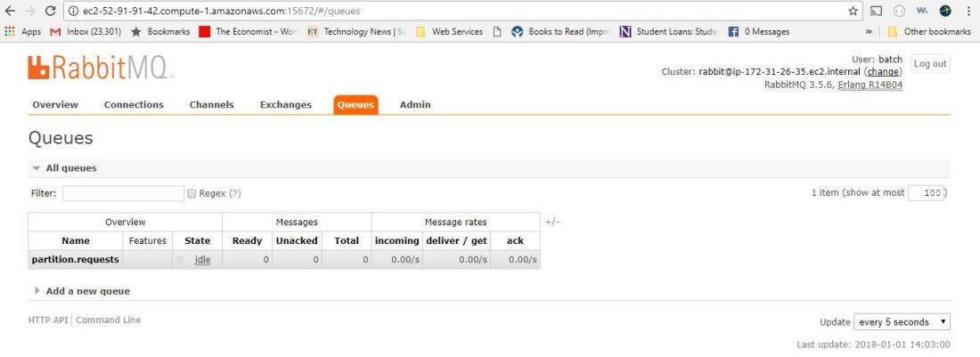Open the Gmail Inbox bookmark
Viewport: 980px width, 357px height.
pos(87,31)
